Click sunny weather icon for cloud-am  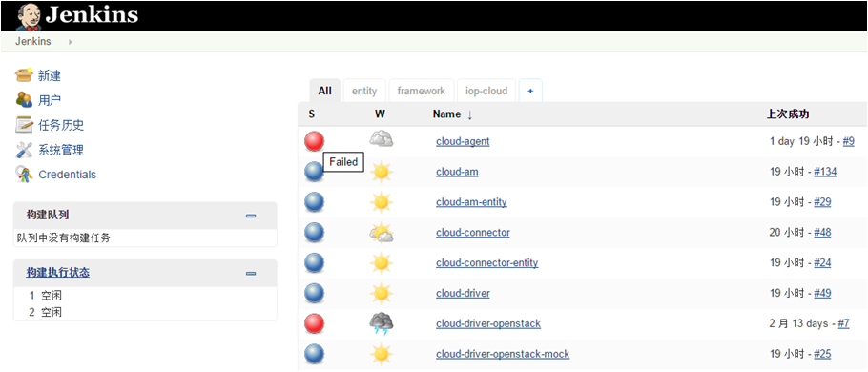382,172
